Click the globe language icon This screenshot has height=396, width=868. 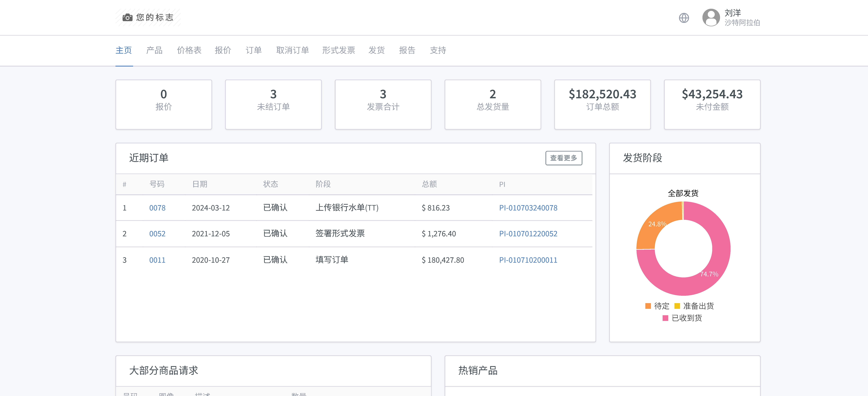(684, 18)
